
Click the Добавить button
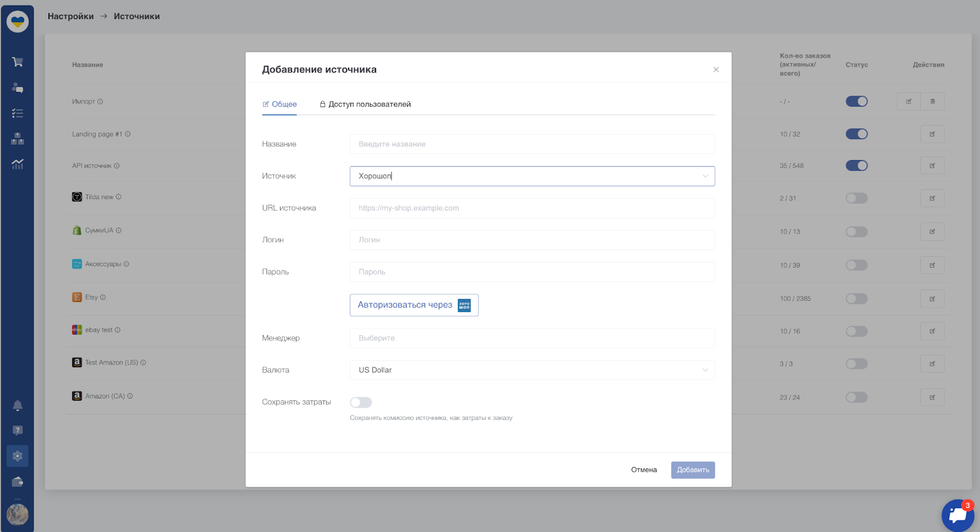[x=693, y=470]
